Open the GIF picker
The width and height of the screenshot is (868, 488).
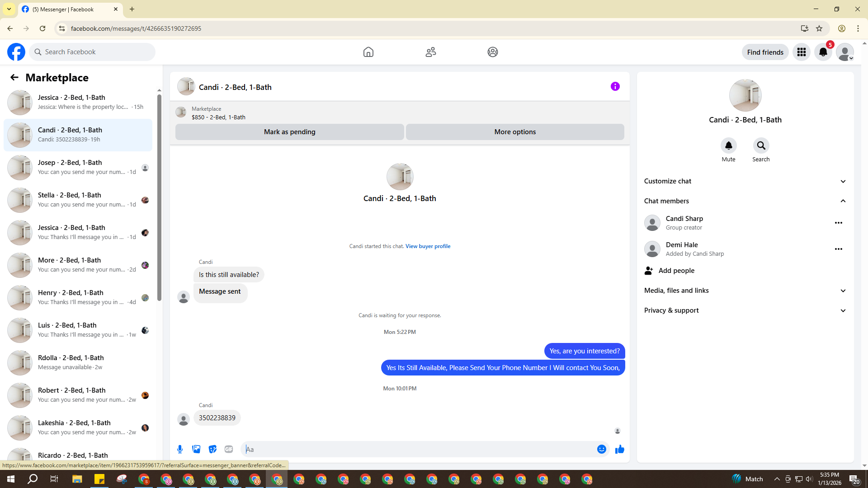point(229,449)
